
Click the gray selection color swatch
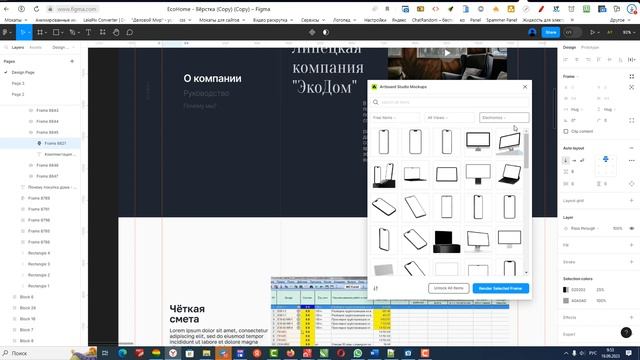[x=566, y=301]
